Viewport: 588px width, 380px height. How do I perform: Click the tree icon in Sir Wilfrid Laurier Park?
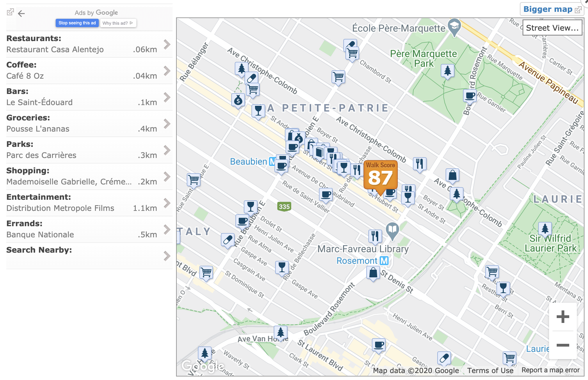[x=545, y=229]
